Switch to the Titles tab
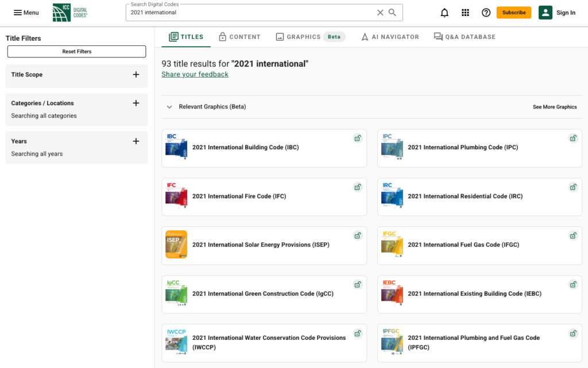This screenshot has width=588, height=368. tap(186, 37)
